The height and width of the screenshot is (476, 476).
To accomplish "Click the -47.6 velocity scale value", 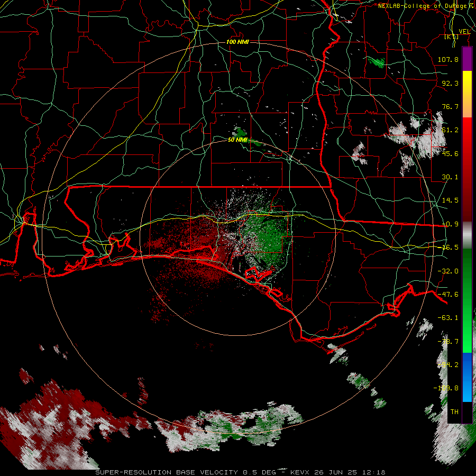I will pos(448,295).
